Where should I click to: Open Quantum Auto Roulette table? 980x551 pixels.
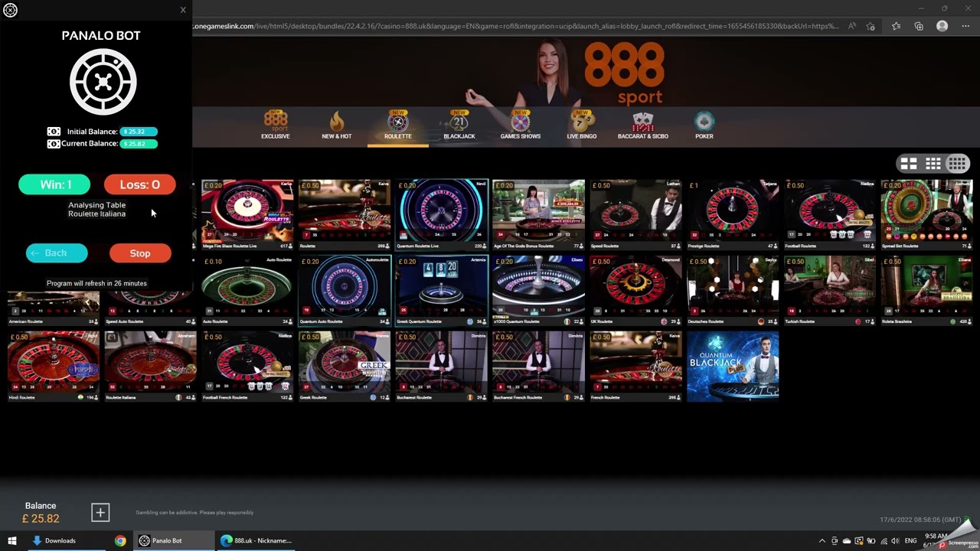[344, 290]
